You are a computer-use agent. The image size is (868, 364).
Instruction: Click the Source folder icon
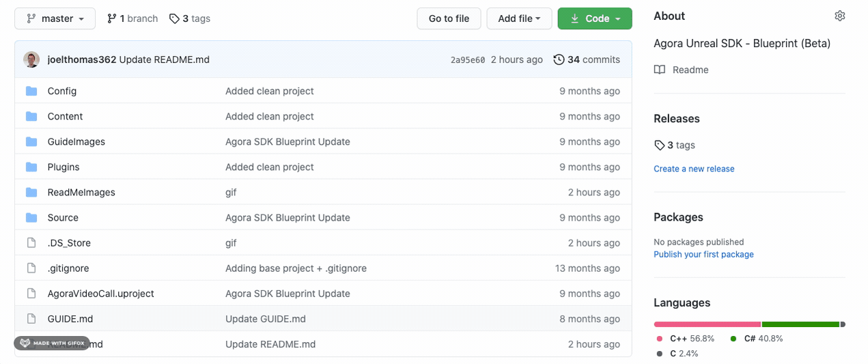coord(31,217)
